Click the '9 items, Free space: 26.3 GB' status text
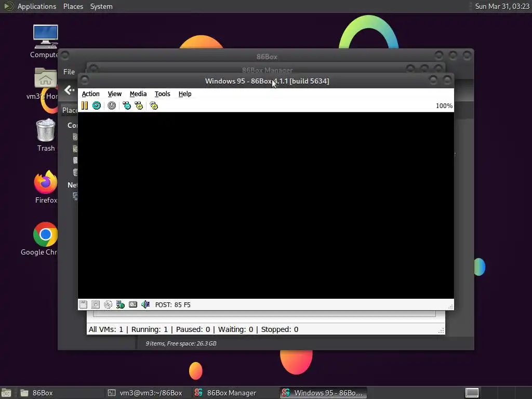 pyautogui.click(x=181, y=343)
